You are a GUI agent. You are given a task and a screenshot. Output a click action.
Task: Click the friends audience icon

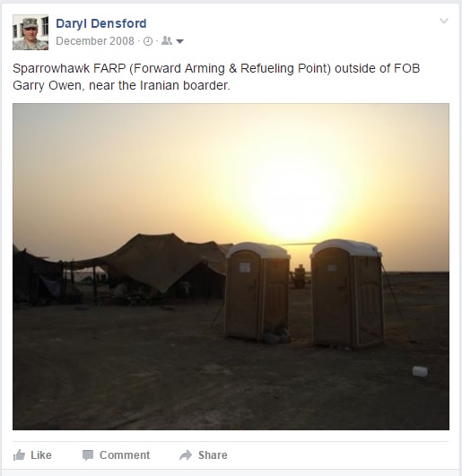click(x=167, y=40)
